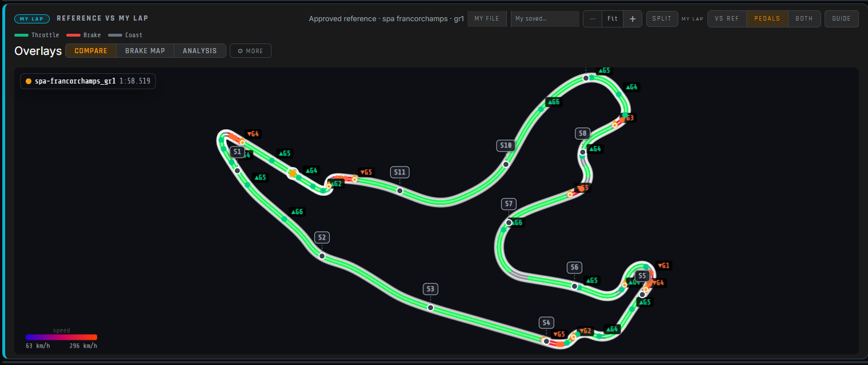This screenshot has height=365, width=868.
Task: Click the upshift G6 label near S10
Action: (x=553, y=102)
